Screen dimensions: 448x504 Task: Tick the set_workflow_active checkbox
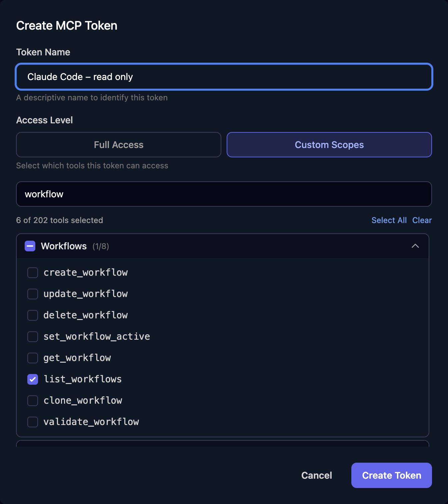(33, 337)
